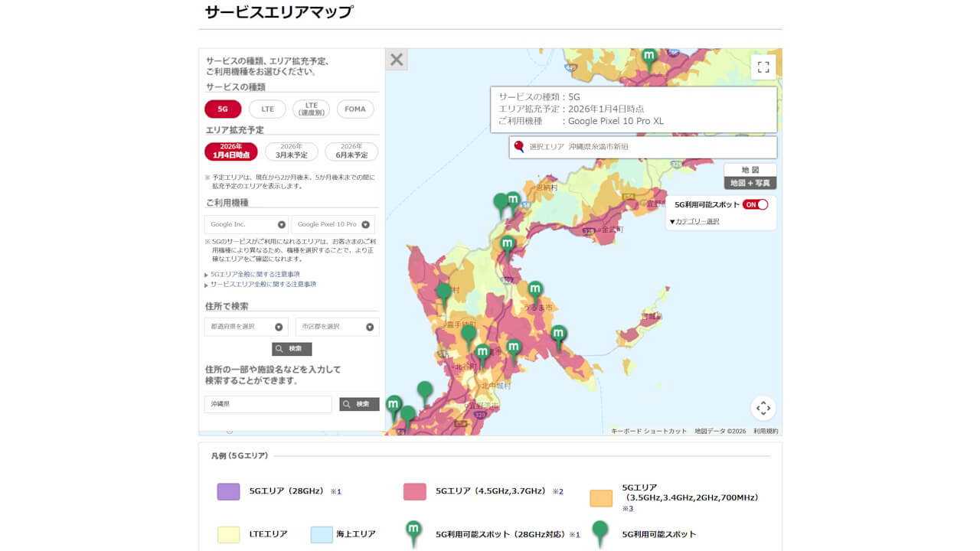
Task: Click the X icon to close the info overlay
Action: pos(396,59)
